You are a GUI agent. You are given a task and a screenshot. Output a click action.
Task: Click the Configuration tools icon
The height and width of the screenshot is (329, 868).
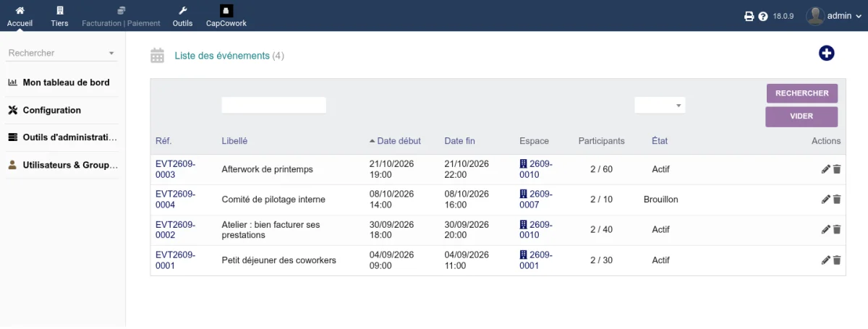tap(12, 110)
